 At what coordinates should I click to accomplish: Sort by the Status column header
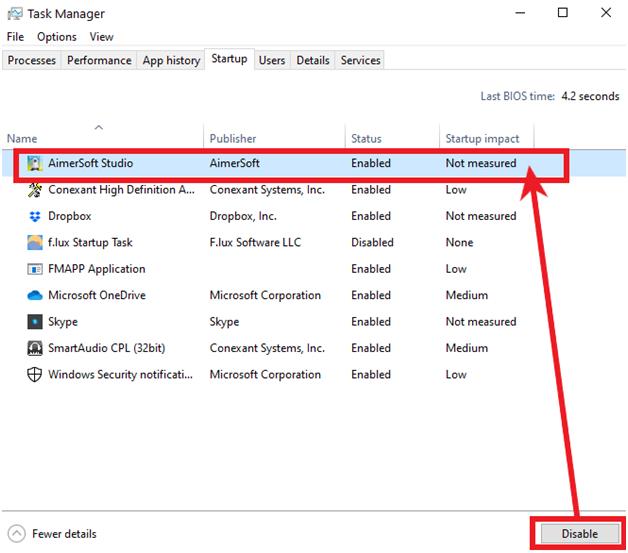pos(366,139)
